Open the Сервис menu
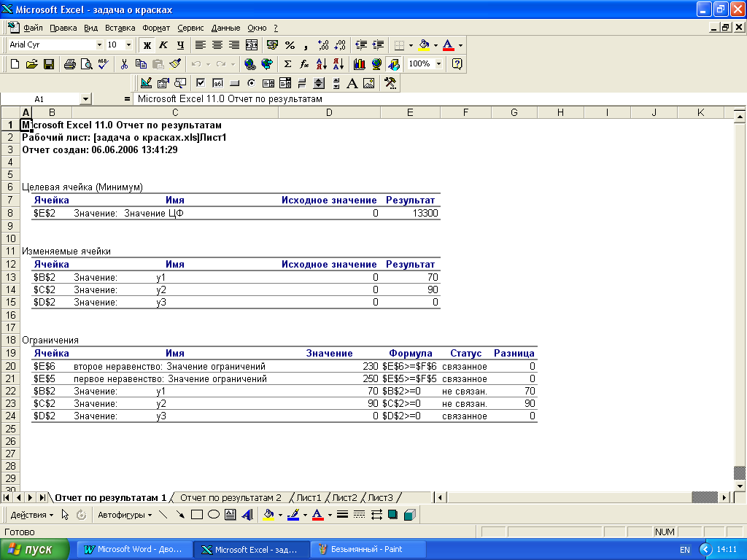747x560 pixels. 190,28
